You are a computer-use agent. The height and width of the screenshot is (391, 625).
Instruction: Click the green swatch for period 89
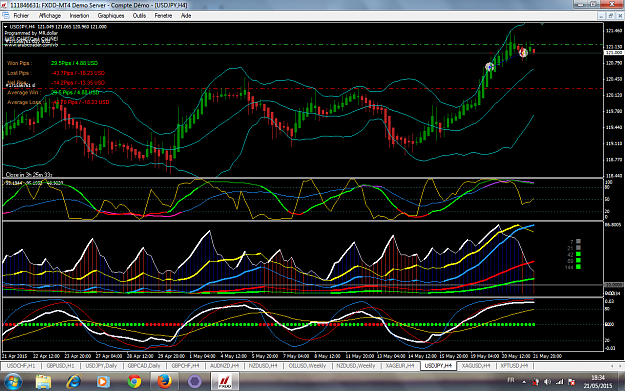[578, 260]
